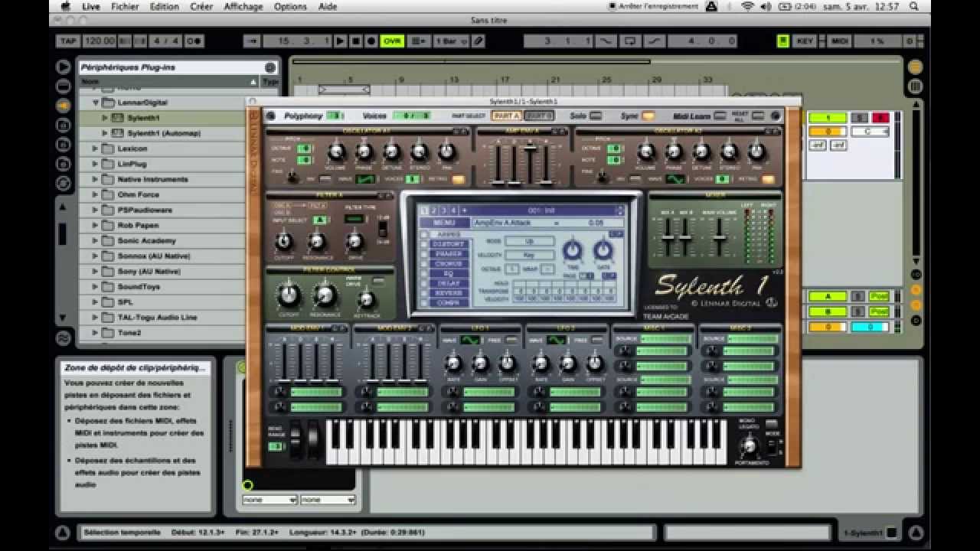The width and height of the screenshot is (980, 551).
Task: Show the Arrangement view selector icon
Action: click(x=915, y=67)
